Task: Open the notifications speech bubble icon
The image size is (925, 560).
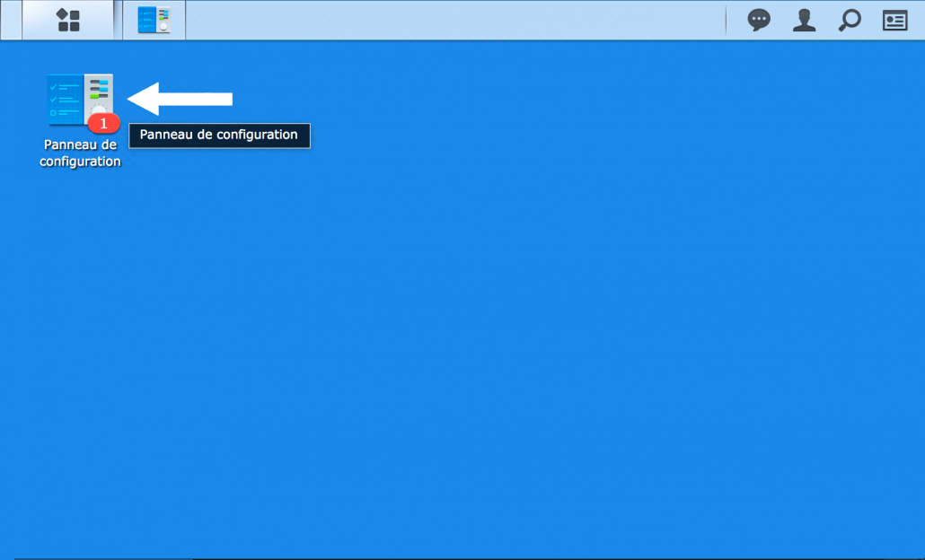Action: coord(759,20)
